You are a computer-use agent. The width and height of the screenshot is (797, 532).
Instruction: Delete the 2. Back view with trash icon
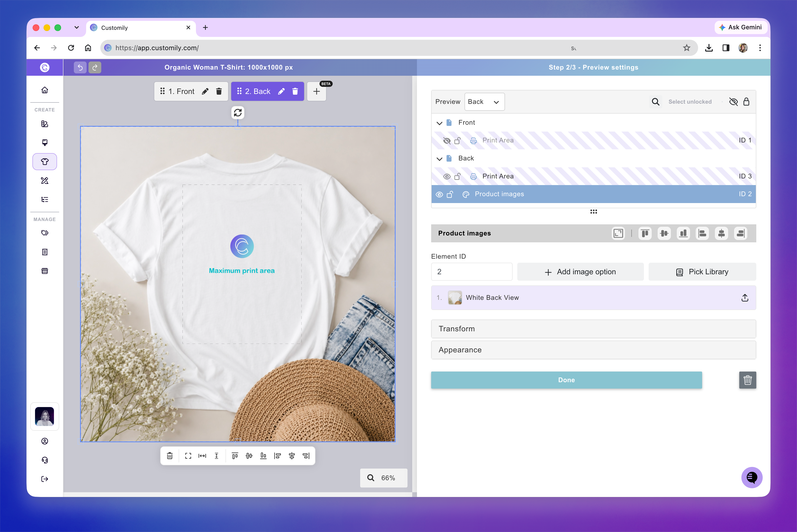click(x=295, y=91)
